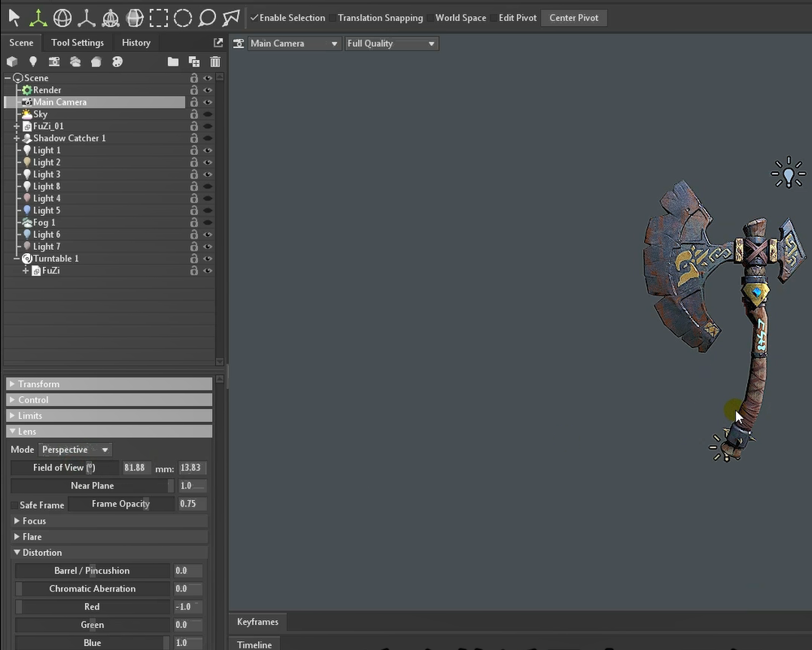Choose the rectangular marquee selection tool

(x=158, y=17)
